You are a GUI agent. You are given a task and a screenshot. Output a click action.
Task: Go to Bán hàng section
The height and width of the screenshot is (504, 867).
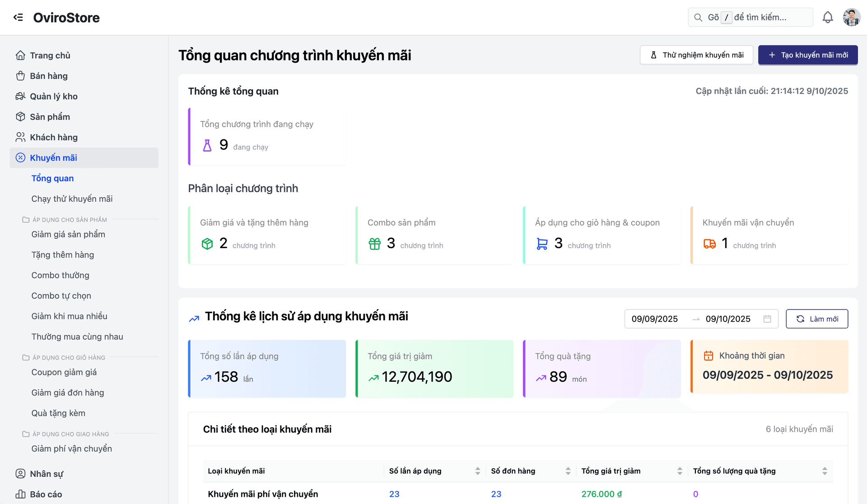pos(48,76)
